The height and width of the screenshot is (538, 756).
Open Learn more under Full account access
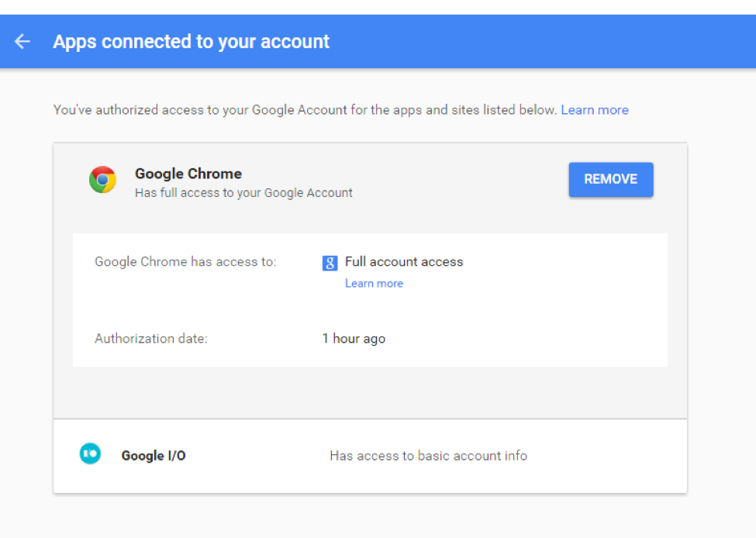375,284
